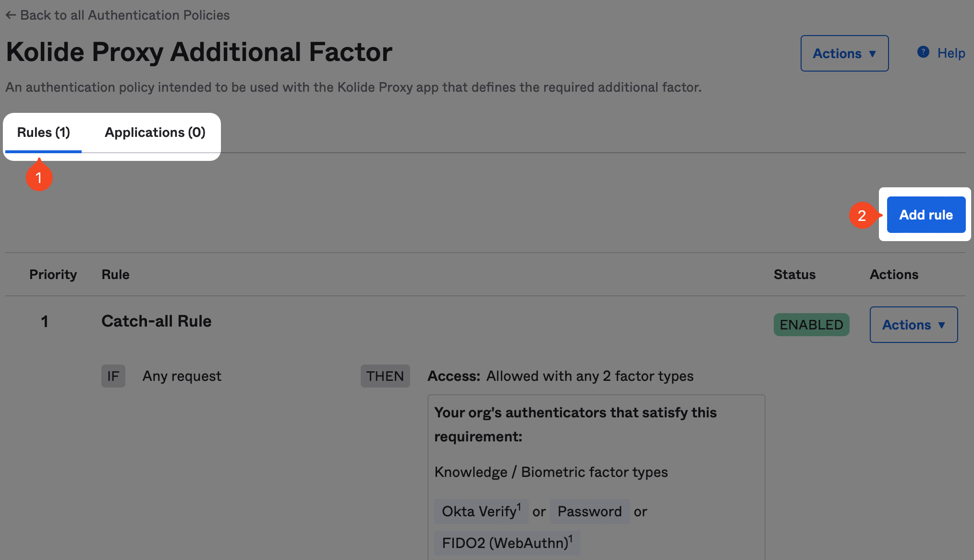Viewport: 974px width, 560px height.
Task: Click the FIDO2 (WebAuthn) authenticator chip
Action: click(x=507, y=543)
